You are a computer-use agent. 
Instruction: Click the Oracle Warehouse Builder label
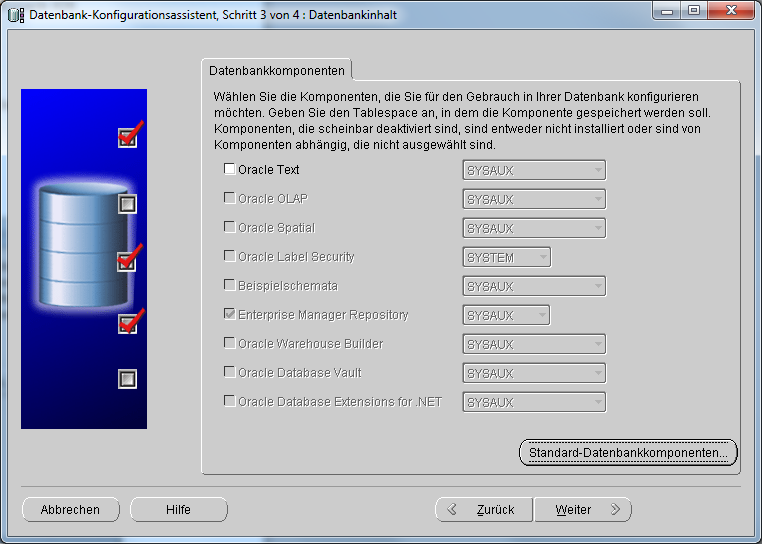[311, 344]
